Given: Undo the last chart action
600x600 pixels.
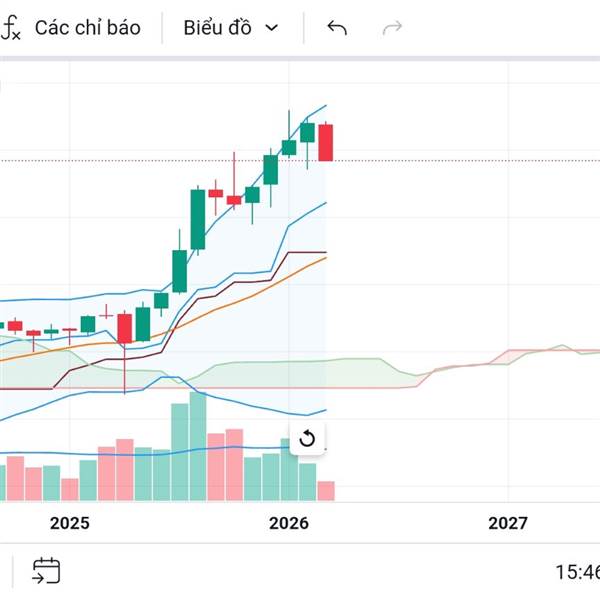Looking at the screenshot, I should (337, 28).
